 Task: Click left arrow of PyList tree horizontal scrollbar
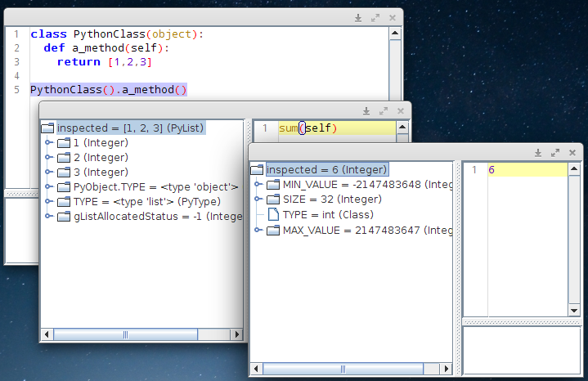[47, 334]
